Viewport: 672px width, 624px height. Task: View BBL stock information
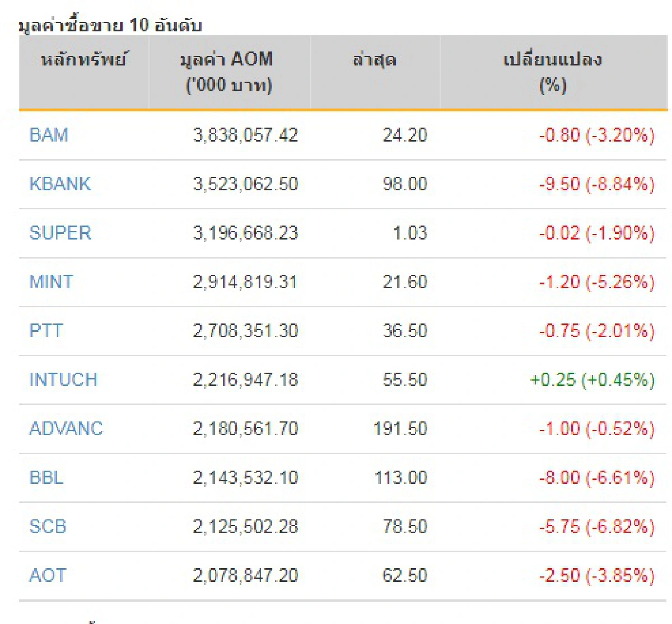pos(46,477)
